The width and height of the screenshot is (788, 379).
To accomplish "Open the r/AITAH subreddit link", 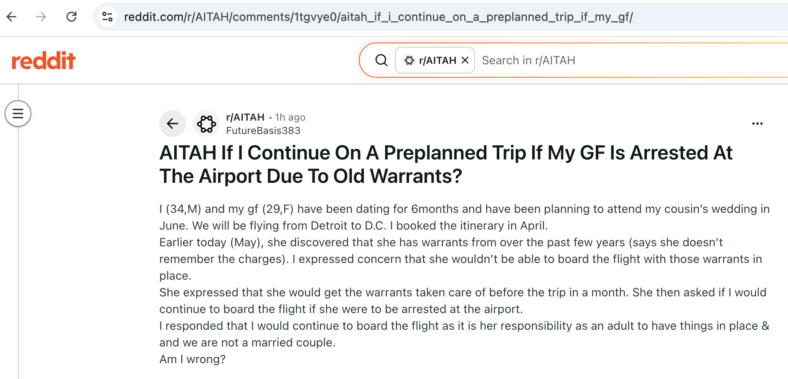I will [245, 117].
